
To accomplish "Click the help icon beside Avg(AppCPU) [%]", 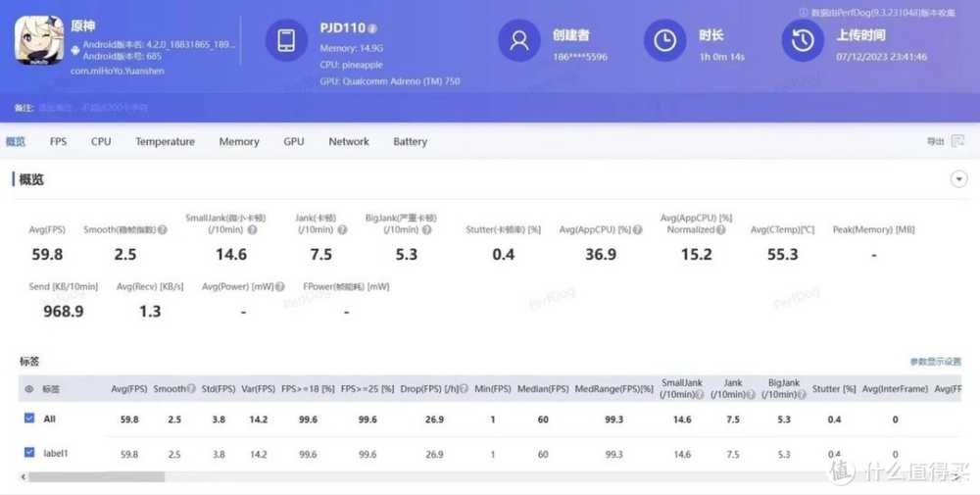I will (x=638, y=230).
